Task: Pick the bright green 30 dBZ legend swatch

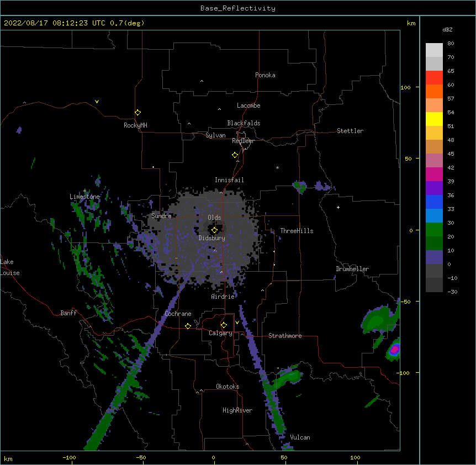Action: [x=434, y=230]
